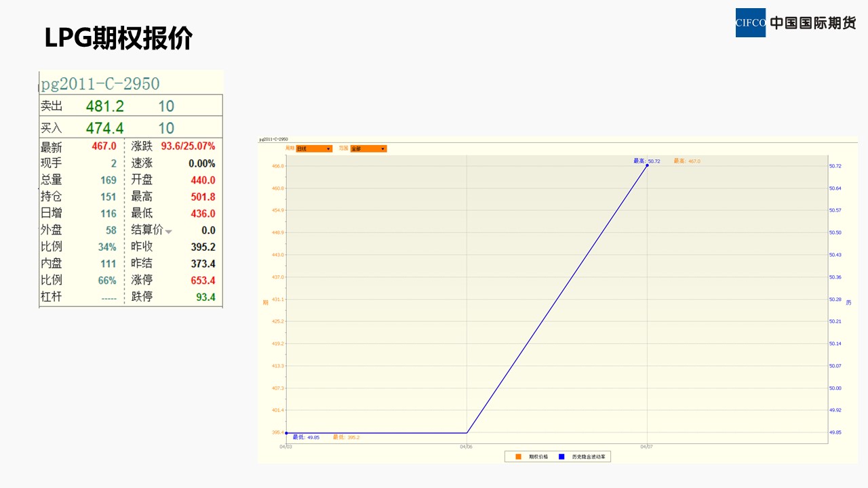Screen dimensions: 868x488
Task: Click the 涨停 limit value 653.4
Action: (203, 281)
